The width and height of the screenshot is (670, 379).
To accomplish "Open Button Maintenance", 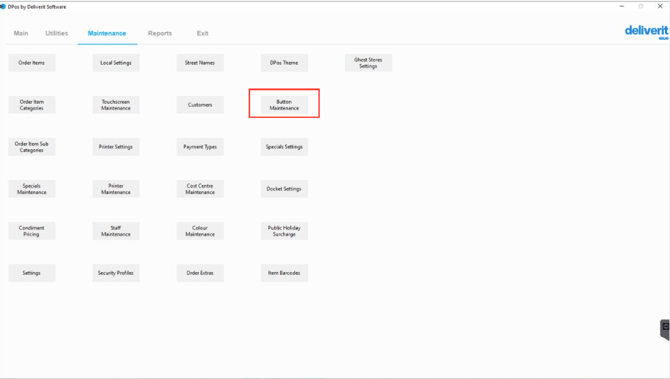I will (284, 105).
